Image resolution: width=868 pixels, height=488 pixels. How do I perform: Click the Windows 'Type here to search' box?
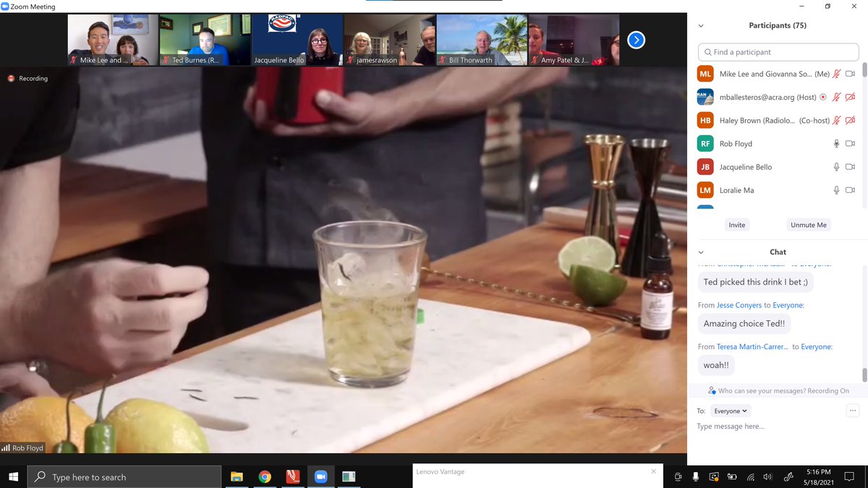click(124, 476)
